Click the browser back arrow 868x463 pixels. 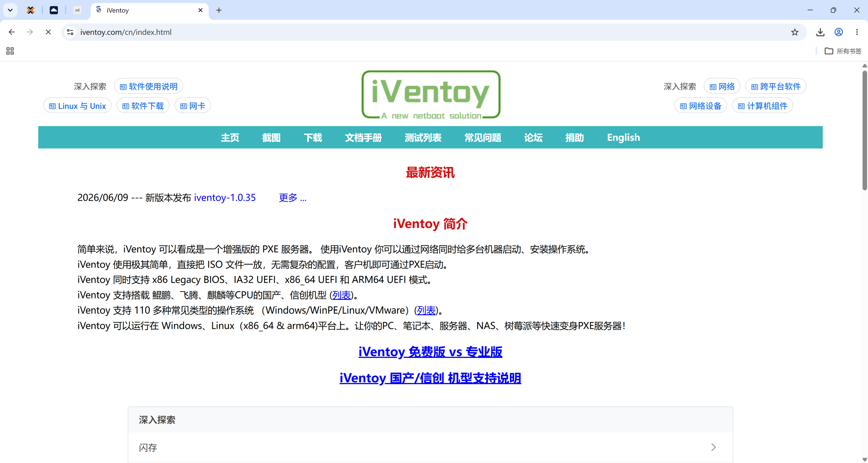click(x=12, y=32)
